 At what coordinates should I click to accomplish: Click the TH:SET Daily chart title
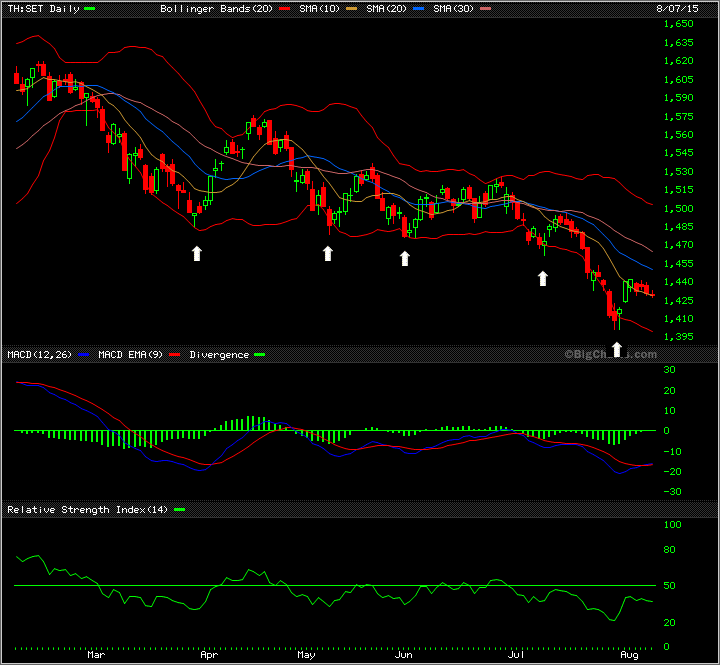point(44,9)
